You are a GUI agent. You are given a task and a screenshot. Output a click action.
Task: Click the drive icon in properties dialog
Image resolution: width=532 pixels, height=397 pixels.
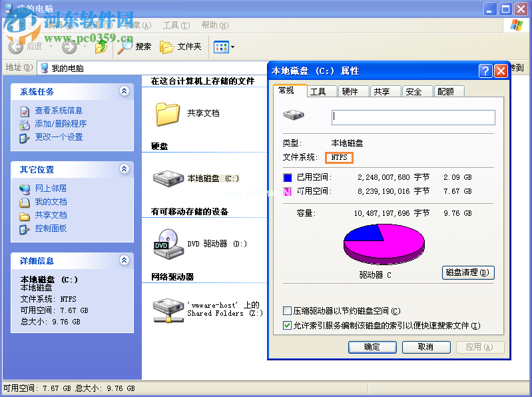pyautogui.click(x=294, y=115)
